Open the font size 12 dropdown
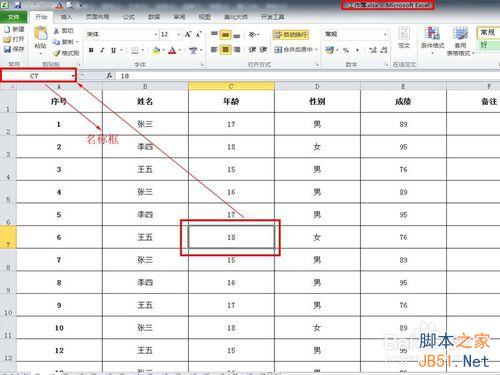This screenshot has height=375, width=500. pos(178,34)
